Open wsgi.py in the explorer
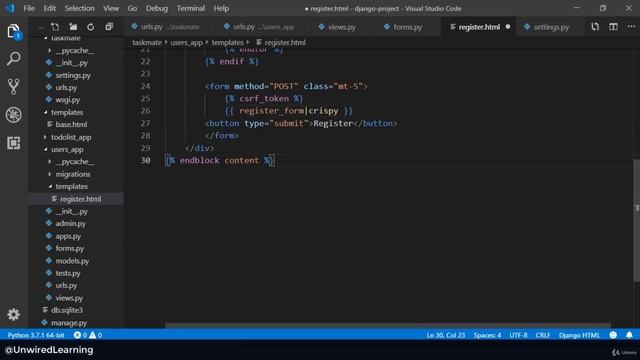Screen dimensions: 640x360 (x=67, y=100)
